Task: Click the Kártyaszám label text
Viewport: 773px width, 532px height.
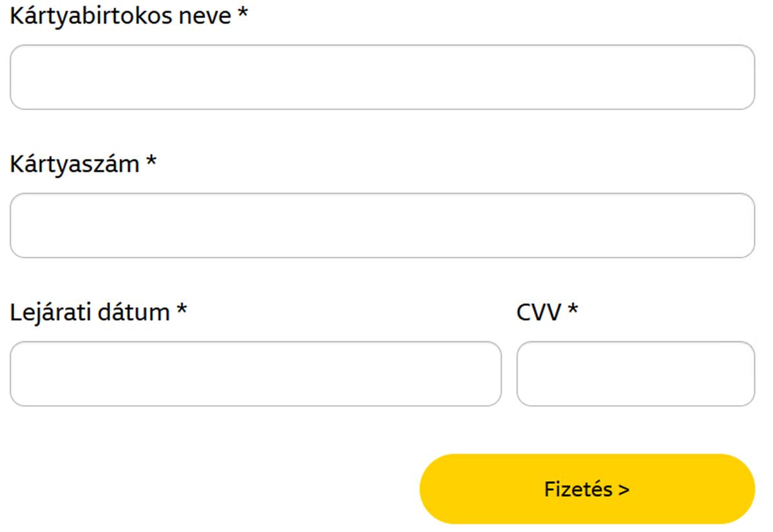Action: pyautogui.click(x=75, y=164)
